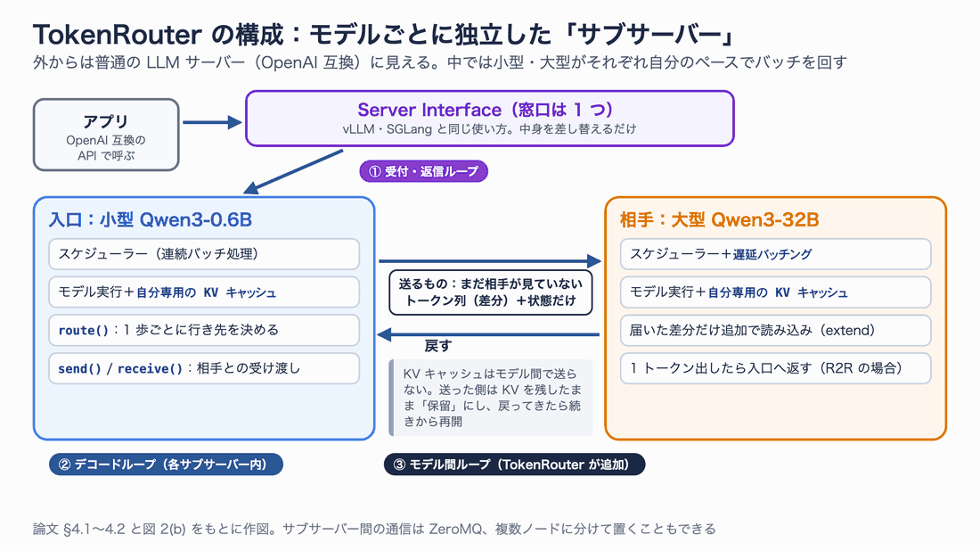Click the 'route()：1 歩ごとに行き先を決める' row
980x551 pixels.
tap(204, 330)
